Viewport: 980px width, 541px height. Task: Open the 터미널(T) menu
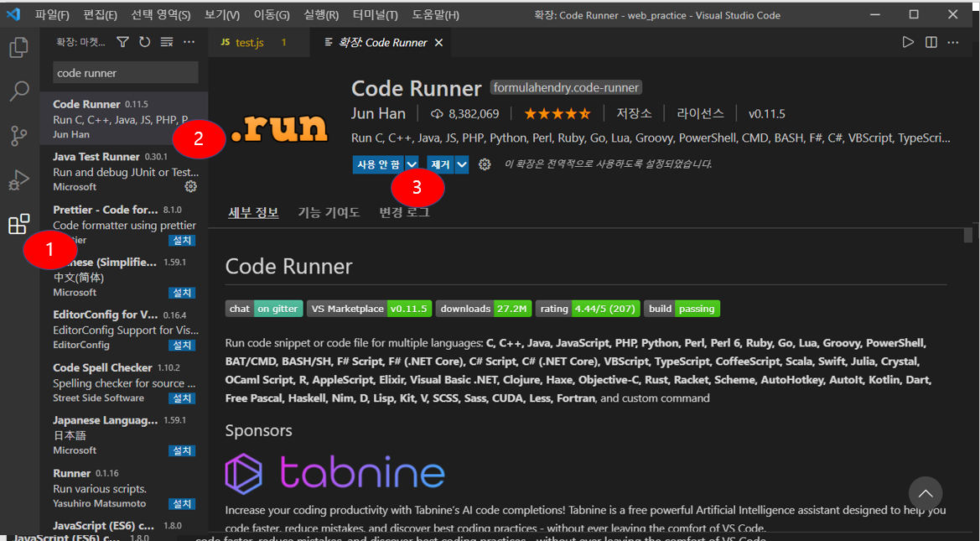tap(375, 15)
